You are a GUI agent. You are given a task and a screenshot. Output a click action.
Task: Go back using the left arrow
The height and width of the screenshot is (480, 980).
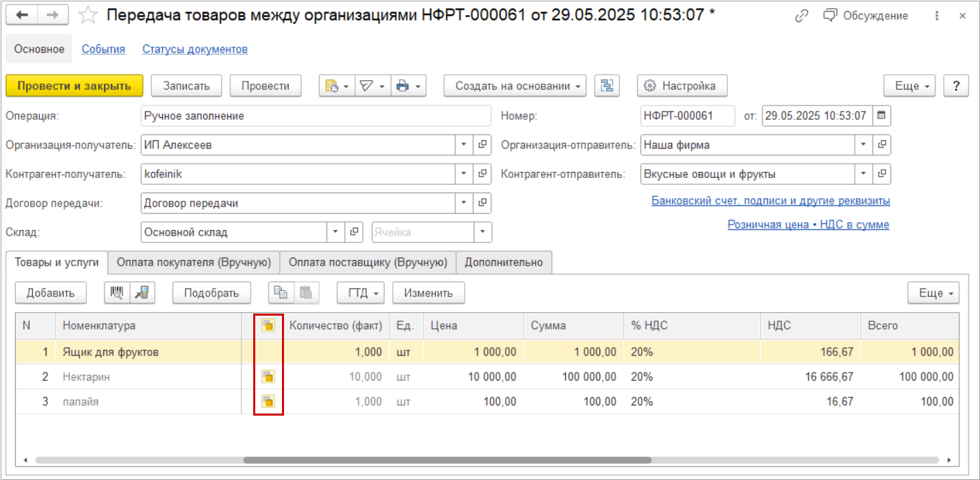point(23,14)
